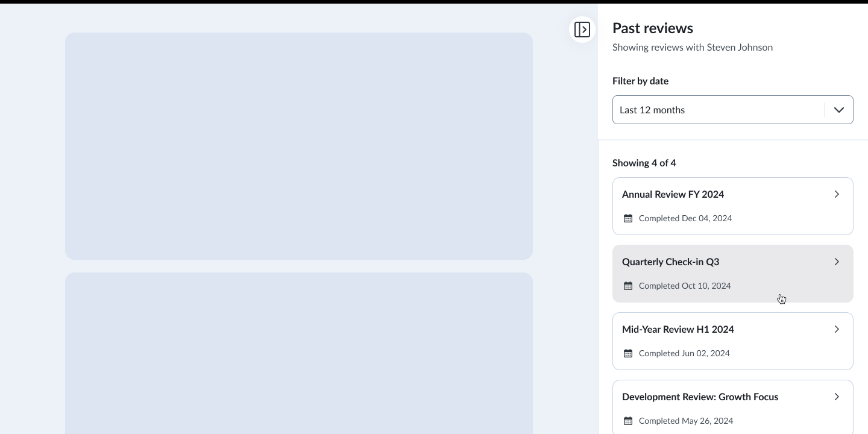Click the Showing 4 of 4 results label
The image size is (868, 434).
[x=644, y=163]
